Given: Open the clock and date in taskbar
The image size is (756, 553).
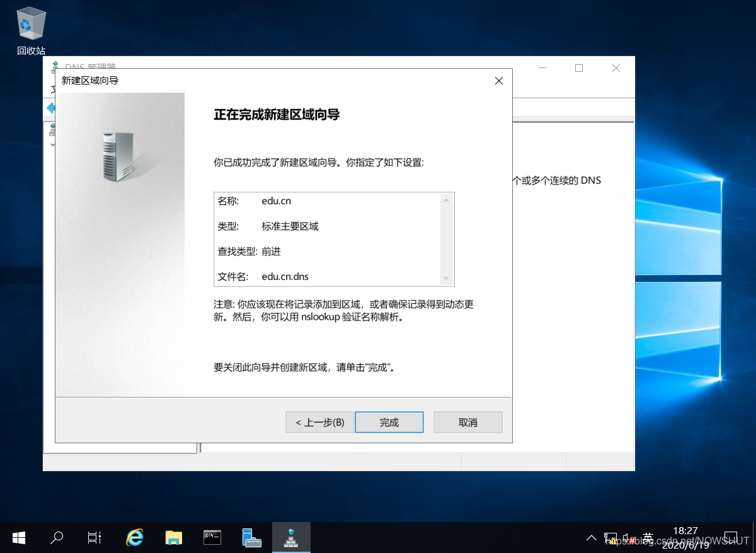Looking at the screenshot, I should coord(687,536).
